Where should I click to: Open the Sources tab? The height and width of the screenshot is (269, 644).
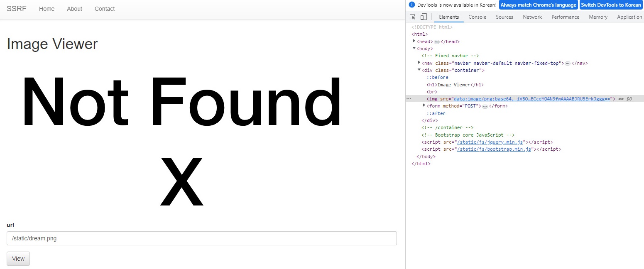504,17
